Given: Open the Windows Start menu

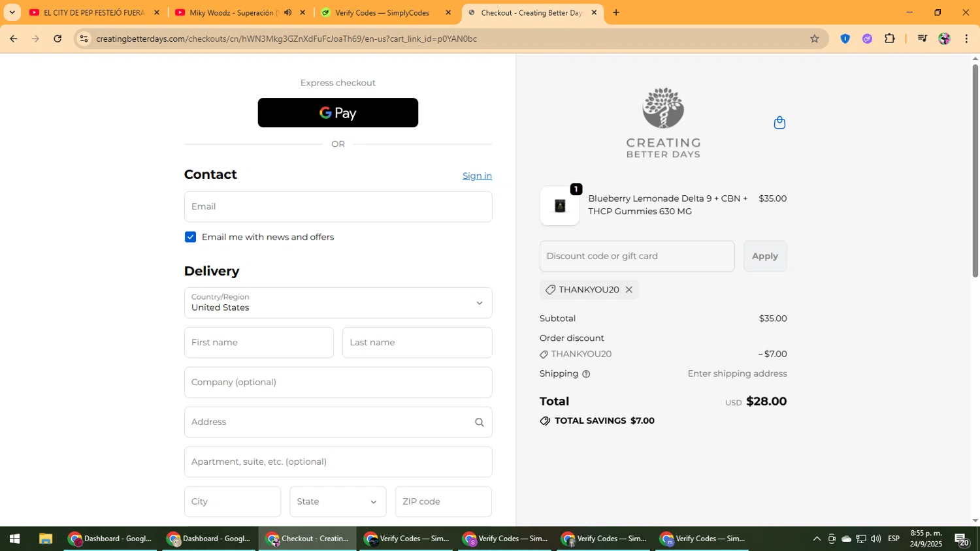Looking at the screenshot, I should 14,539.
